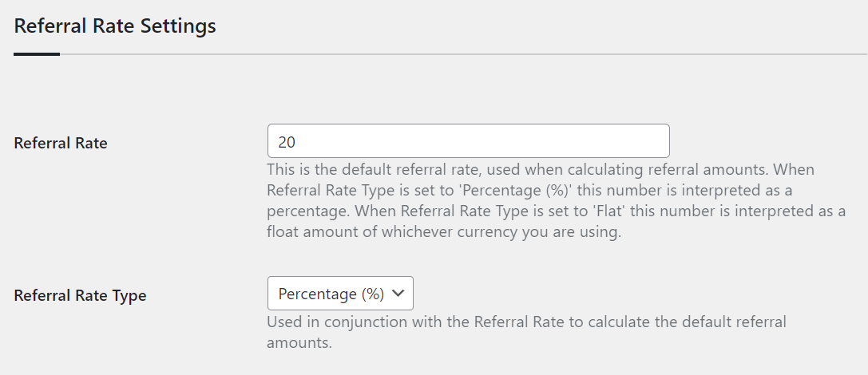Focus the Referral Rate input field
The height and width of the screenshot is (375, 868).
pos(468,141)
